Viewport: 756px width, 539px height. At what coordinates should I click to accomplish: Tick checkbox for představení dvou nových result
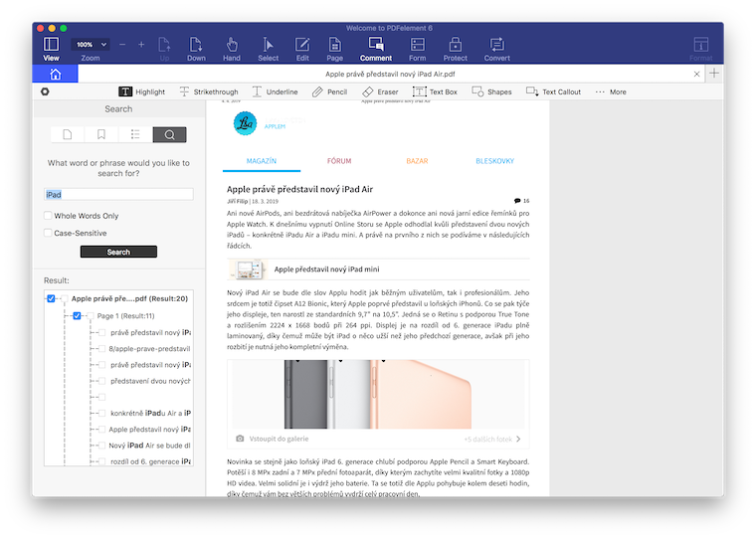click(101, 381)
